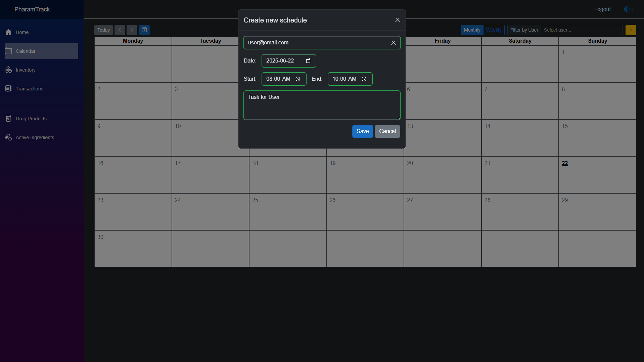Viewport: 644px width, 362px height.
Task: Click the clock icon in End time
Action: (x=364, y=79)
